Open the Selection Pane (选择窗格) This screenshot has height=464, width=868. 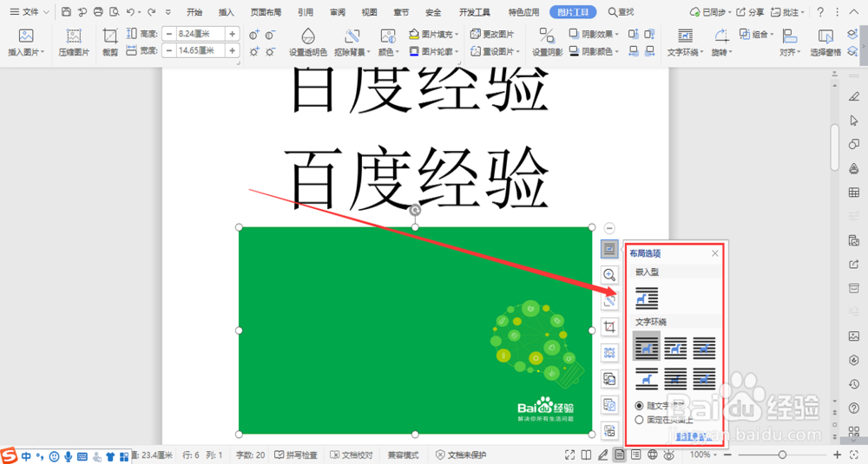[825, 42]
